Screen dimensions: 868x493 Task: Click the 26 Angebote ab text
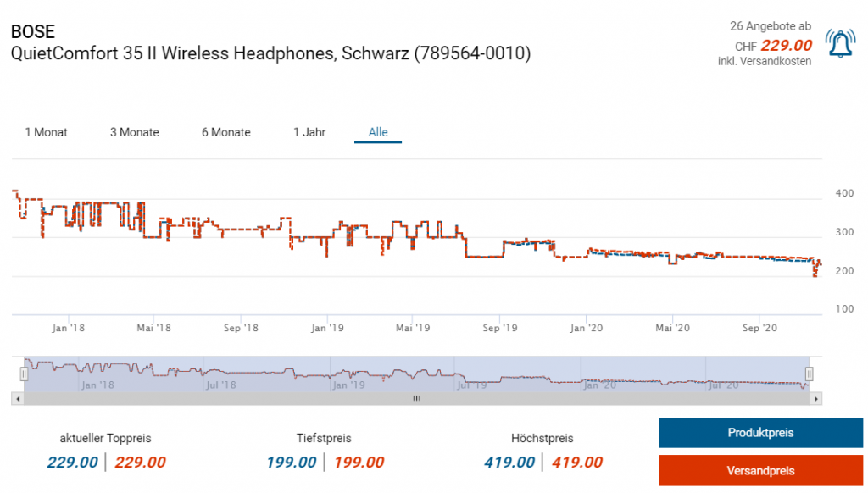pos(771,26)
